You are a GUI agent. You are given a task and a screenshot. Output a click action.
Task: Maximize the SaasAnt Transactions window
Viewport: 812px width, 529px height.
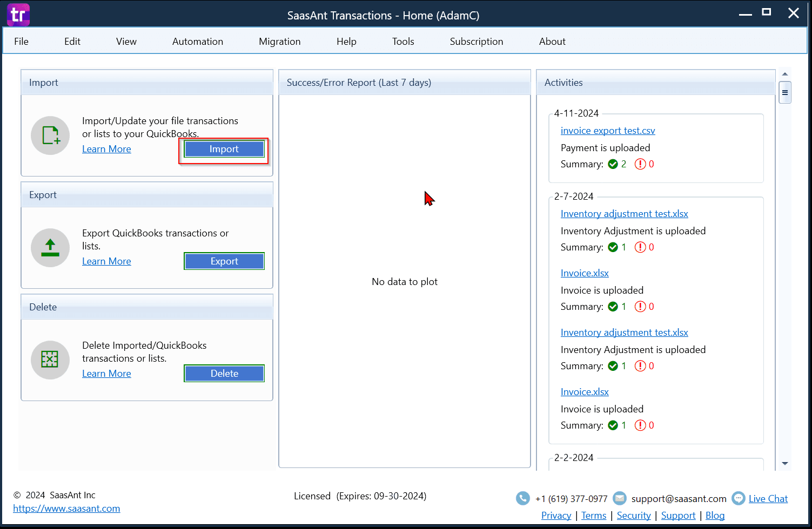[x=766, y=12]
